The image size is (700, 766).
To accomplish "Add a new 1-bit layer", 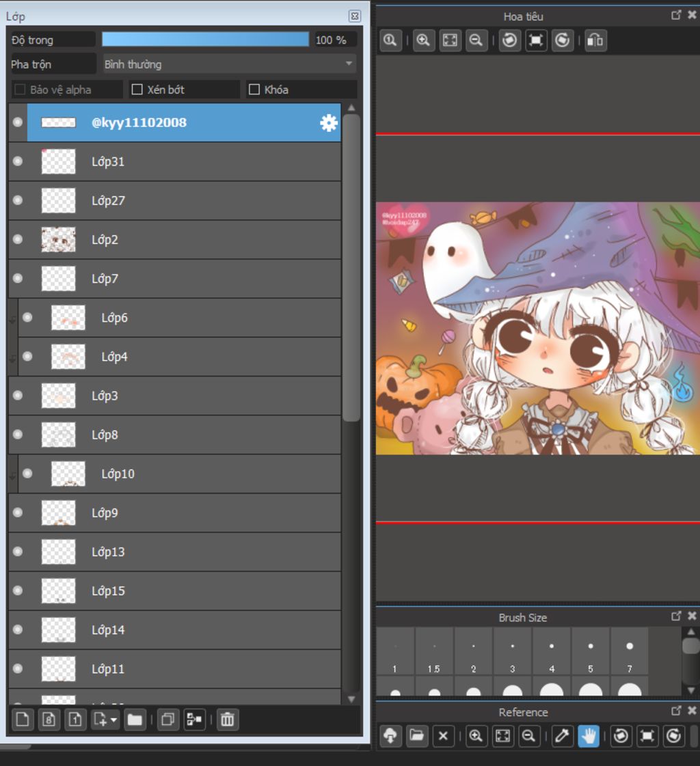I will click(x=75, y=720).
